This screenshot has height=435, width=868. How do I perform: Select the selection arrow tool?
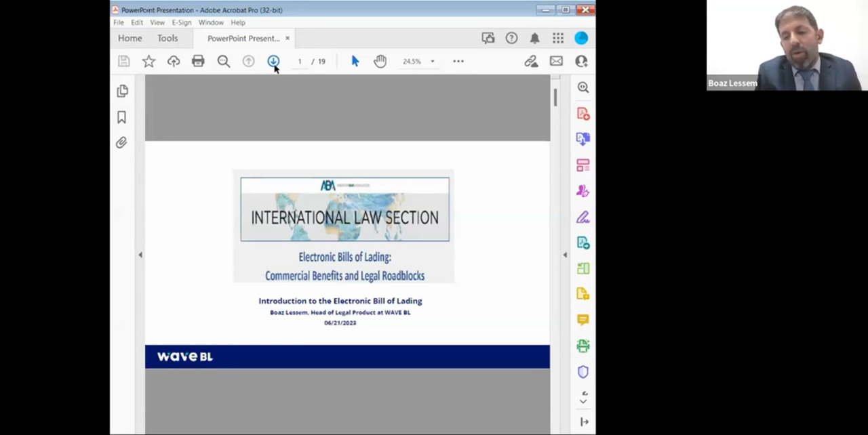(355, 61)
